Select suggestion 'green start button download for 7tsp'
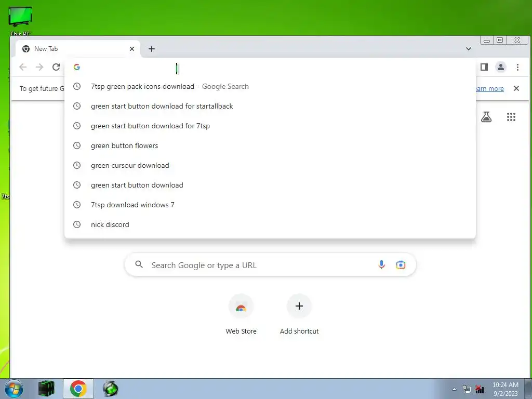532x399 pixels. pyautogui.click(x=270, y=126)
